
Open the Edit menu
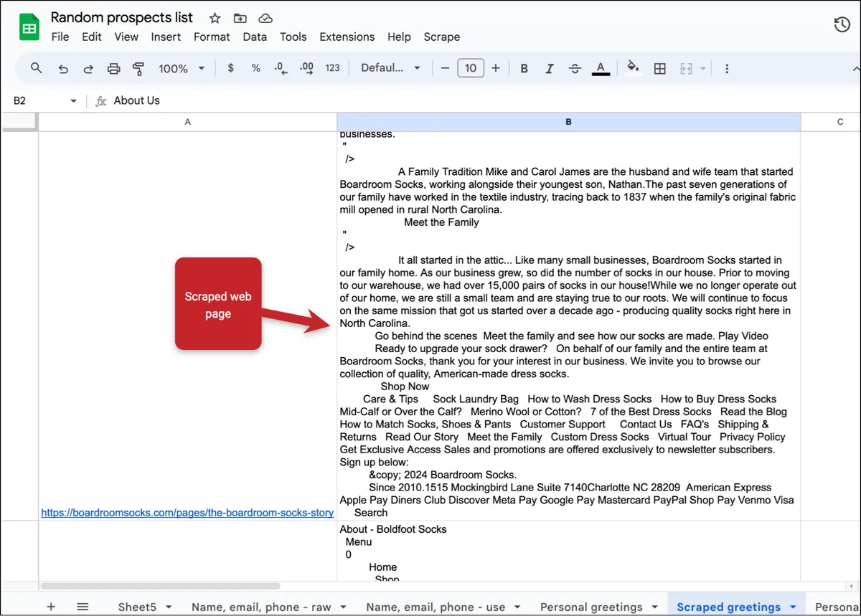click(x=92, y=37)
